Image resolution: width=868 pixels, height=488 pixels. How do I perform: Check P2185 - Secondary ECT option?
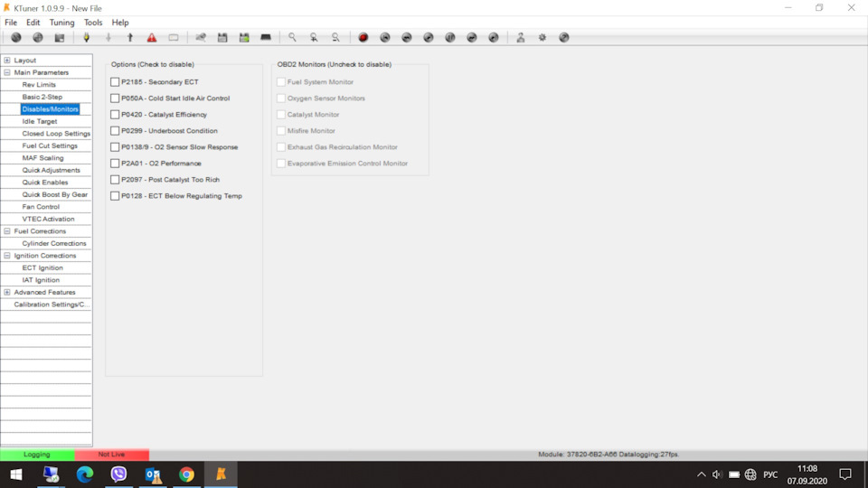pos(115,82)
